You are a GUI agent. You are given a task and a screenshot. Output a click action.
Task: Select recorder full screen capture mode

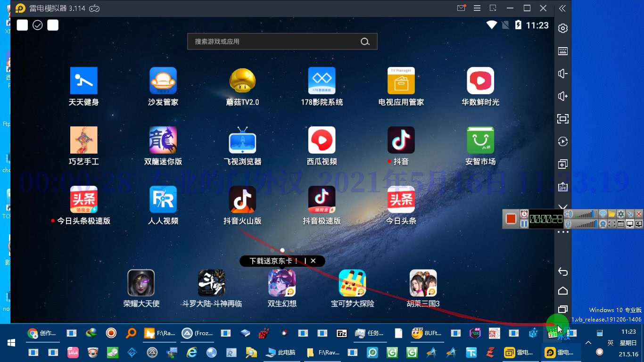pos(630,224)
